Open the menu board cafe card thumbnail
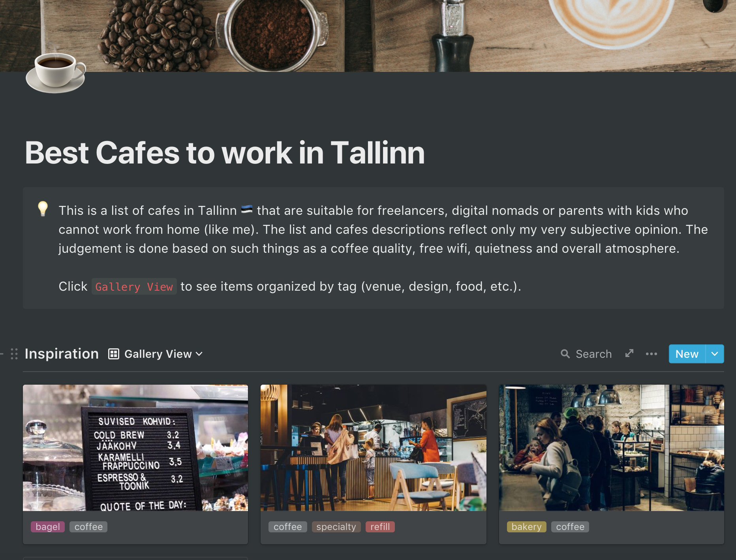 pos(135,448)
